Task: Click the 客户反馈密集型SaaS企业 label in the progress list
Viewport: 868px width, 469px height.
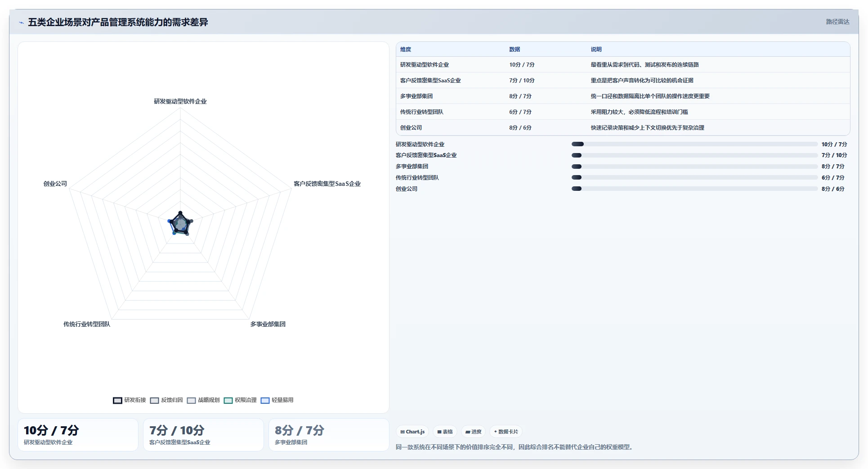Action: (x=426, y=155)
